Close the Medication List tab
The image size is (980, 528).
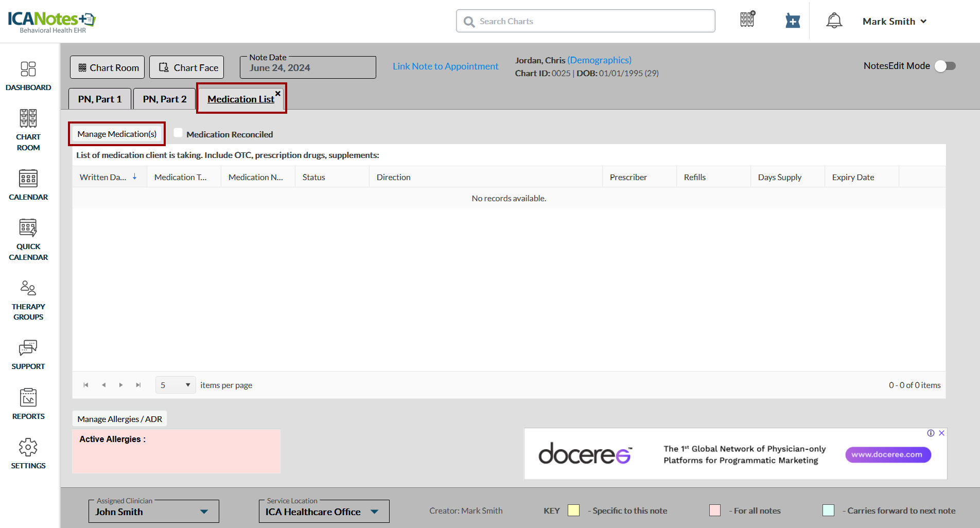coord(278,93)
